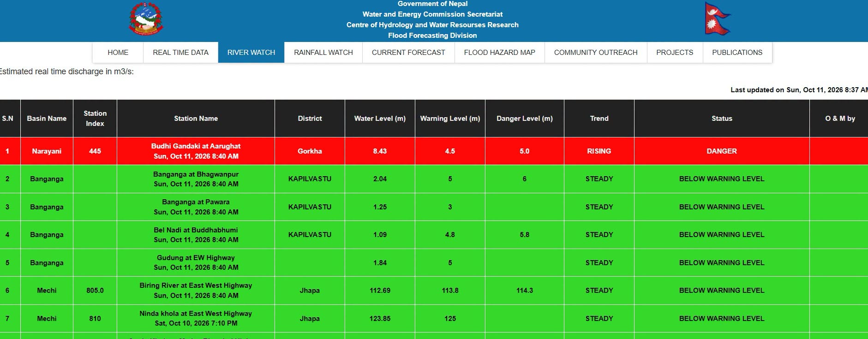Open Bel Nadi at Buddhabhumi station
The height and width of the screenshot is (339, 868).
click(x=196, y=230)
